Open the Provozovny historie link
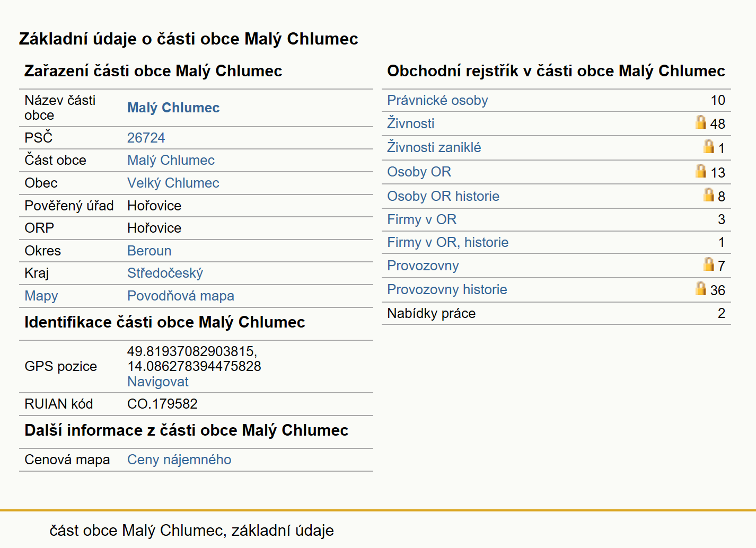This screenshot has width=756, height=548. pos(447,289)
